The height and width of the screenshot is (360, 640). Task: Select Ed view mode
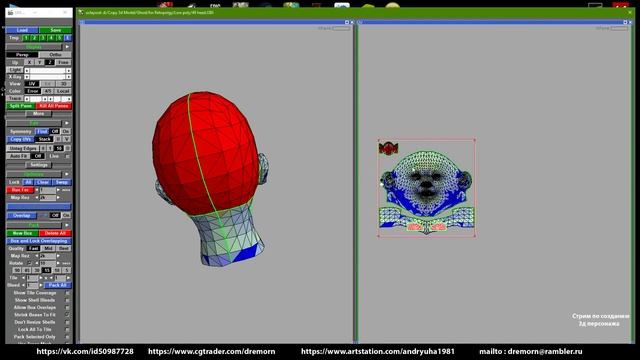[x=48, y=84]
